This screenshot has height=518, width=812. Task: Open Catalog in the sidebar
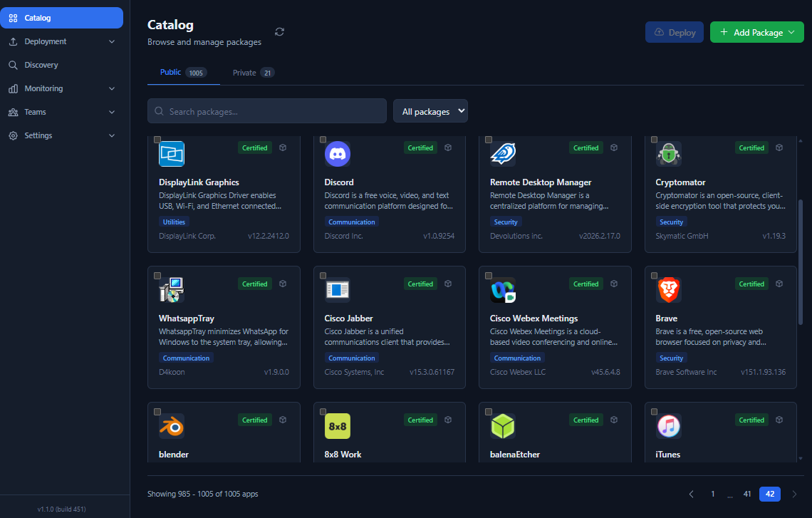tap(62, 18)
